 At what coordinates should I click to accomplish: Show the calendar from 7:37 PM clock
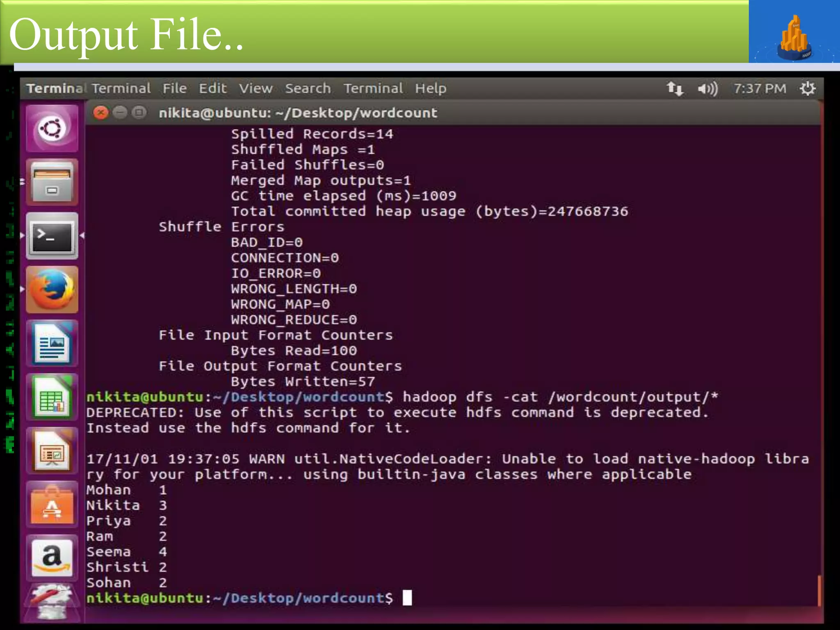(760, 89)
